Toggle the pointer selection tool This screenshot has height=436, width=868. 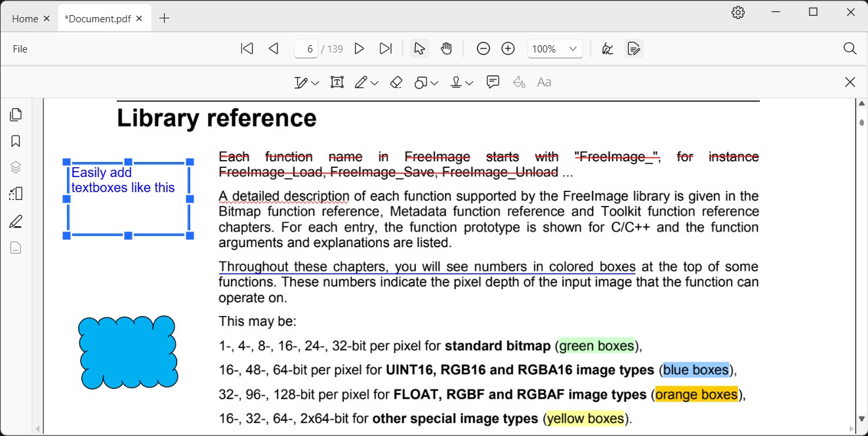420,49
